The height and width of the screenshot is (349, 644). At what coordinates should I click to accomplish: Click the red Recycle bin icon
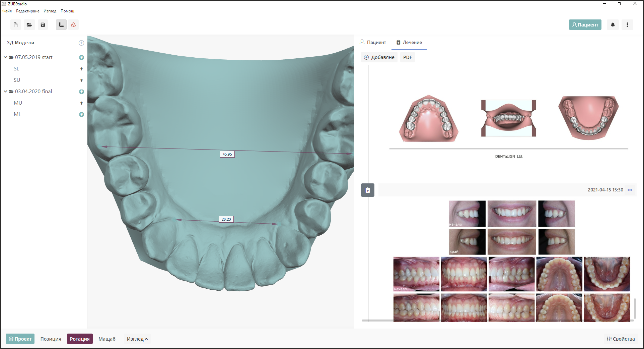[x=73, y=24]
